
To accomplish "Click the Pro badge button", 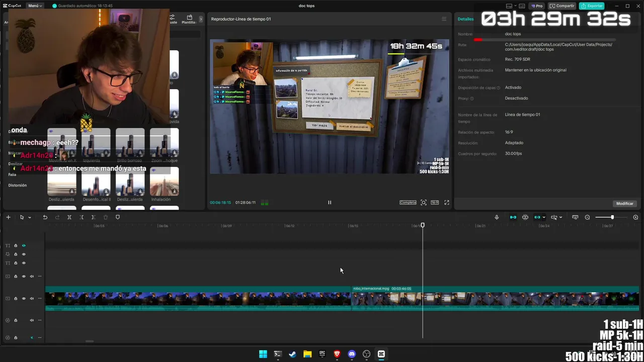I will click(x=537, y=6).
